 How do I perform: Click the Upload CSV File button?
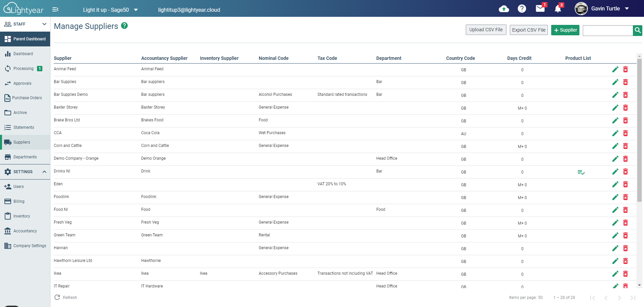tap(486, 30)
